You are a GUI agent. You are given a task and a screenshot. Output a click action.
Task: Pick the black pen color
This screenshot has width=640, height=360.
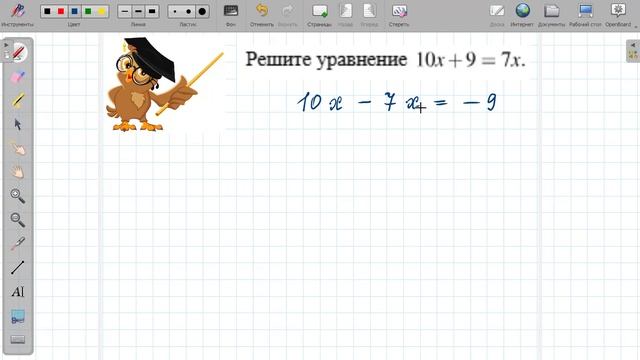point(47,11)
